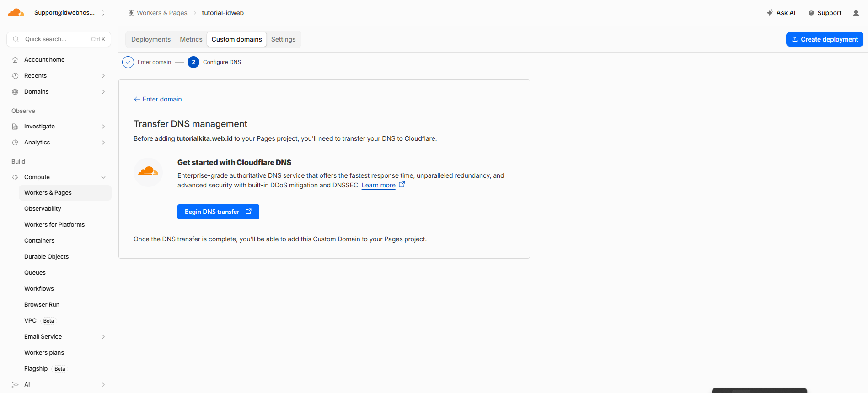Click the step 2 Configure DNS circle

pyautogui.click(x=193, y=62)
